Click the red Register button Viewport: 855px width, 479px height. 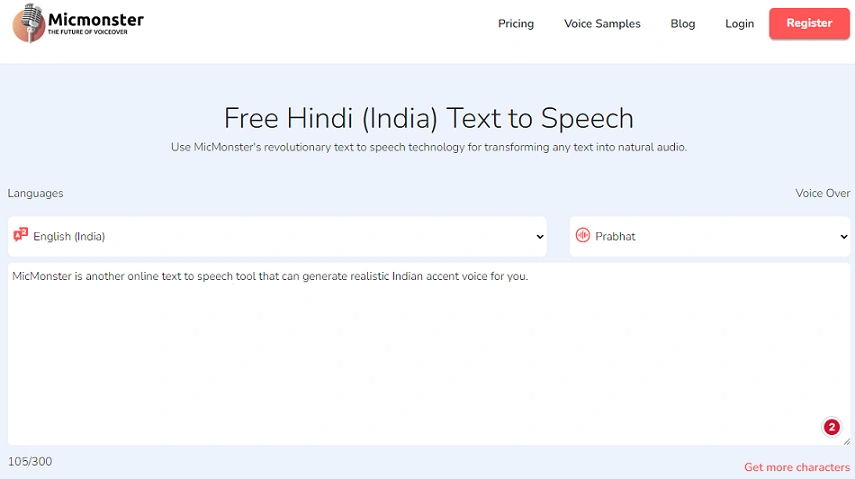(809, 23)
